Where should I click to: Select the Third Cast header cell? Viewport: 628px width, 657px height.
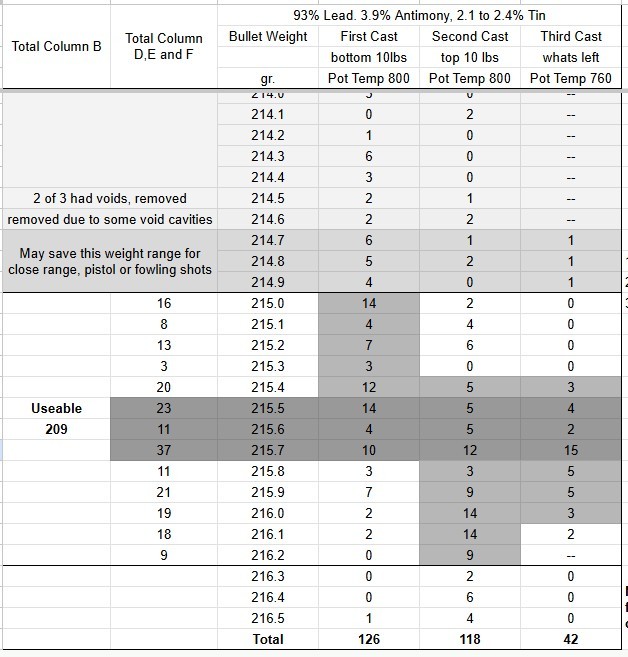(x=571, y=36)
